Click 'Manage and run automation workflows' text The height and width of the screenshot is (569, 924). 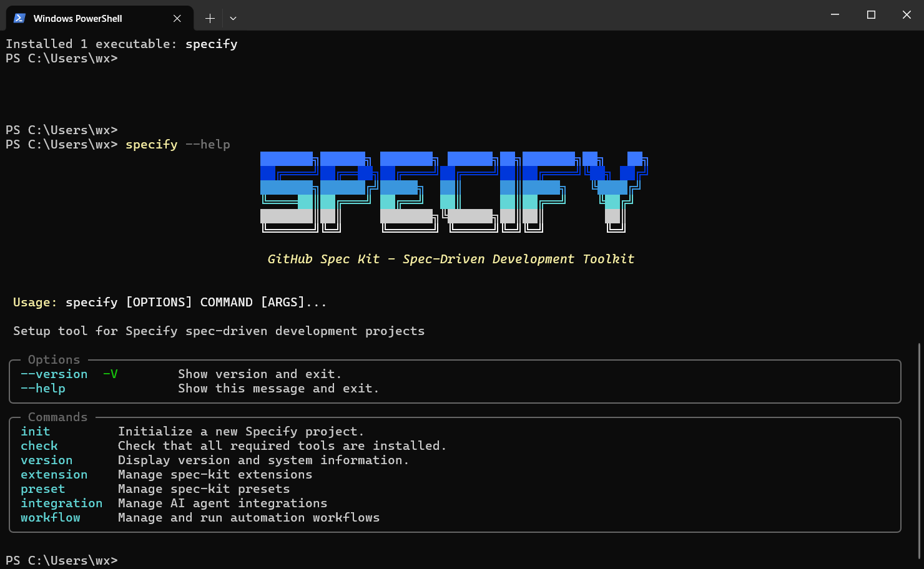click(248, 517)
